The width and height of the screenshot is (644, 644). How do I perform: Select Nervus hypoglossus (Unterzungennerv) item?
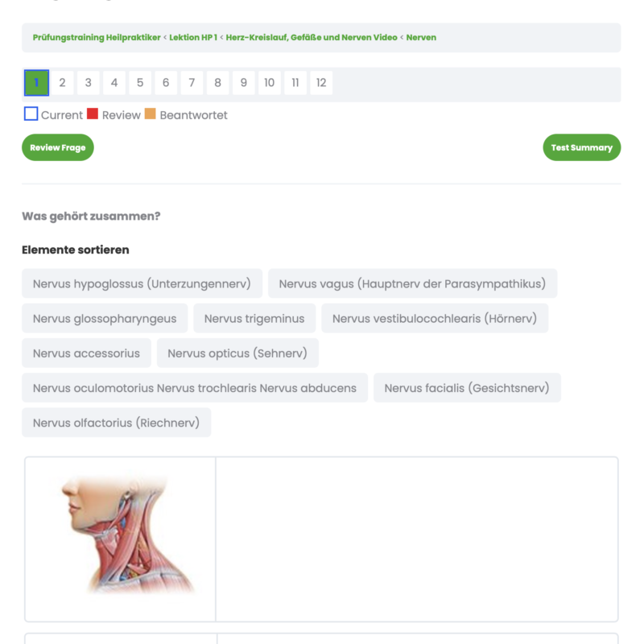tap(142, 283)
